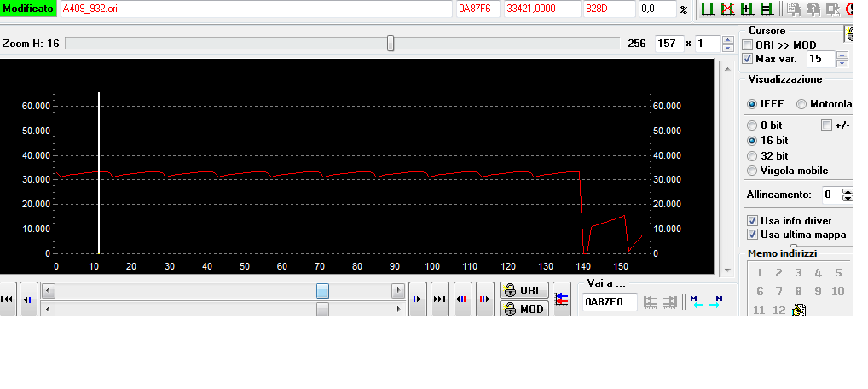
Task: Click the right align icon next to Vai a field
Action: [670, 302]
